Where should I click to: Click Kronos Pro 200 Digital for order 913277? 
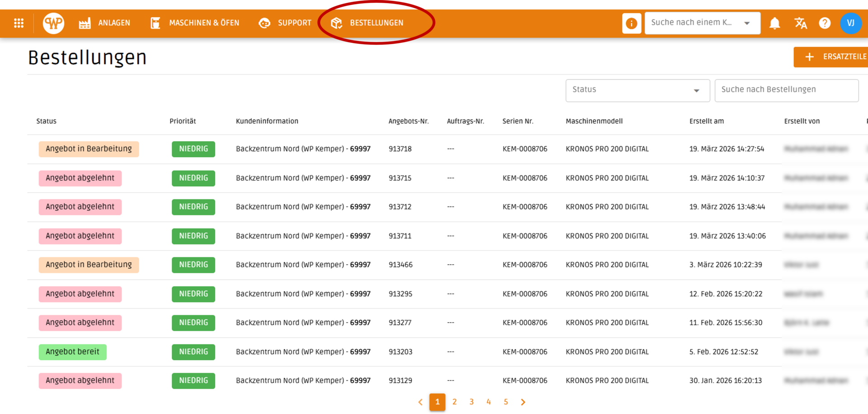(607, 323)
